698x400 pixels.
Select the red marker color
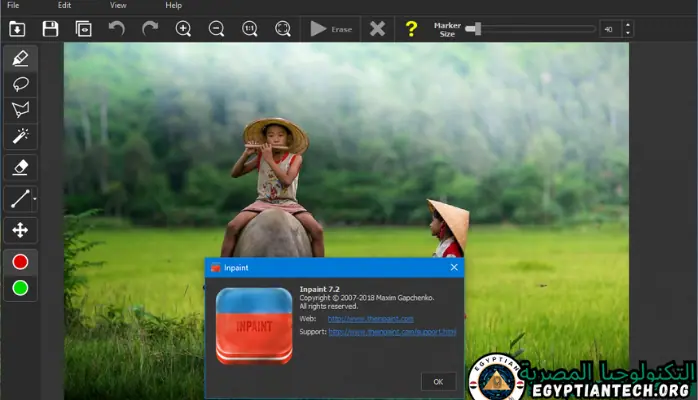pyautogui.click(x=19, y=262)
